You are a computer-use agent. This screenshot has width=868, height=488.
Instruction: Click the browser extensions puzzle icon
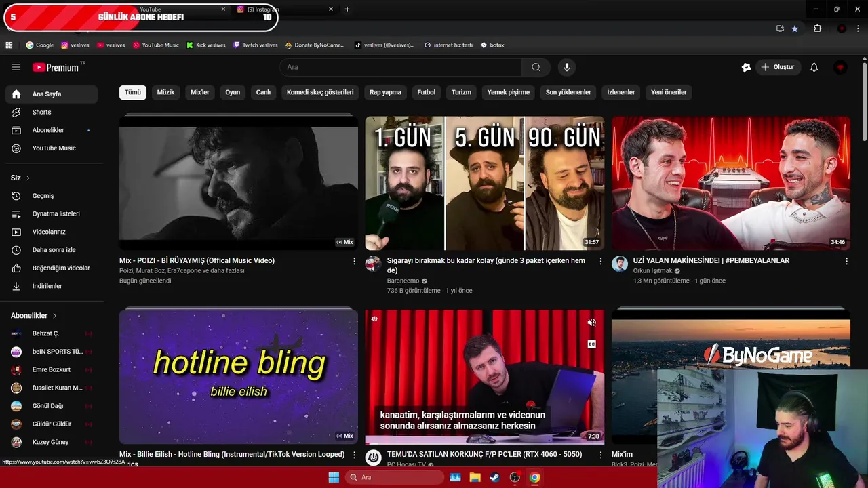click(817, 28)
